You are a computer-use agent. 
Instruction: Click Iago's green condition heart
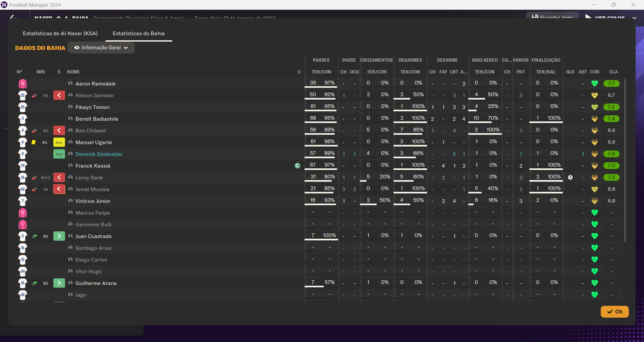(x=595, y=295)
